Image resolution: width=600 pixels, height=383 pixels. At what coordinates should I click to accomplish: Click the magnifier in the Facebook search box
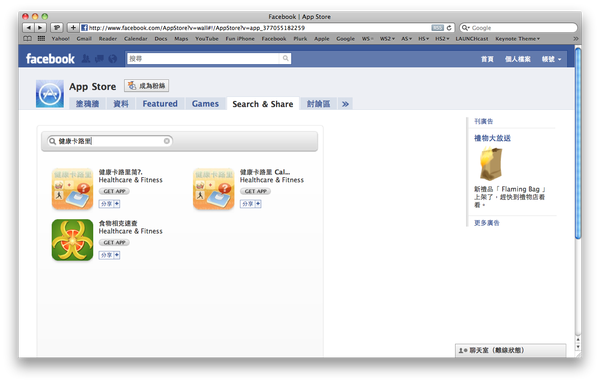[x=285, y=59]
